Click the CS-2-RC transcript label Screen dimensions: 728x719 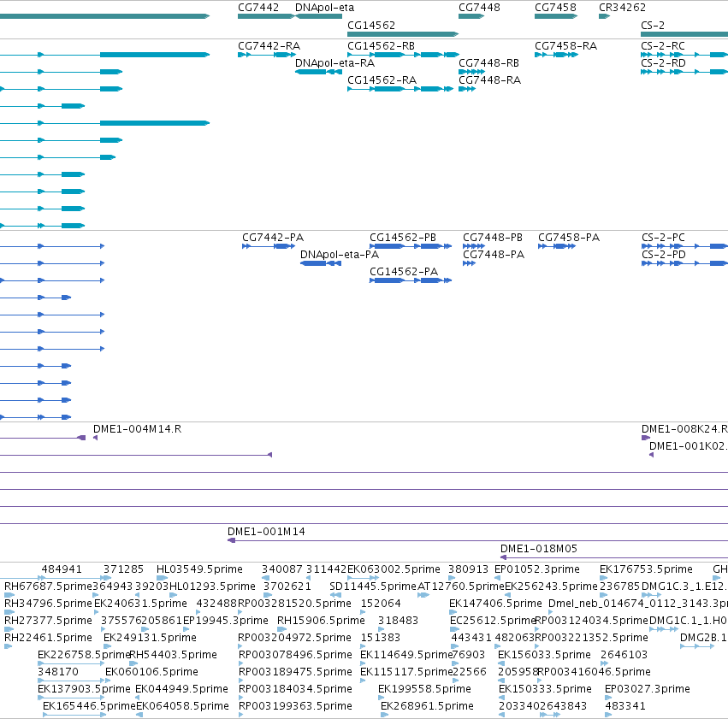[x=662, y=46]
